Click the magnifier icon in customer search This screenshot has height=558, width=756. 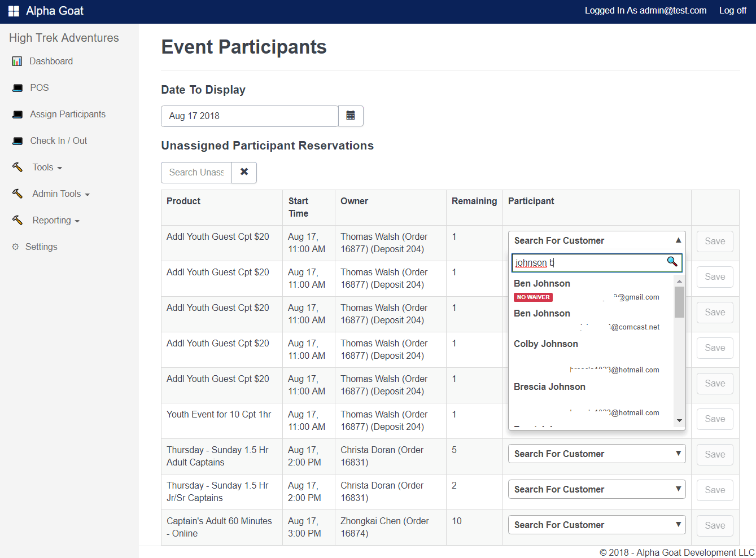click(x=672, y=262)
